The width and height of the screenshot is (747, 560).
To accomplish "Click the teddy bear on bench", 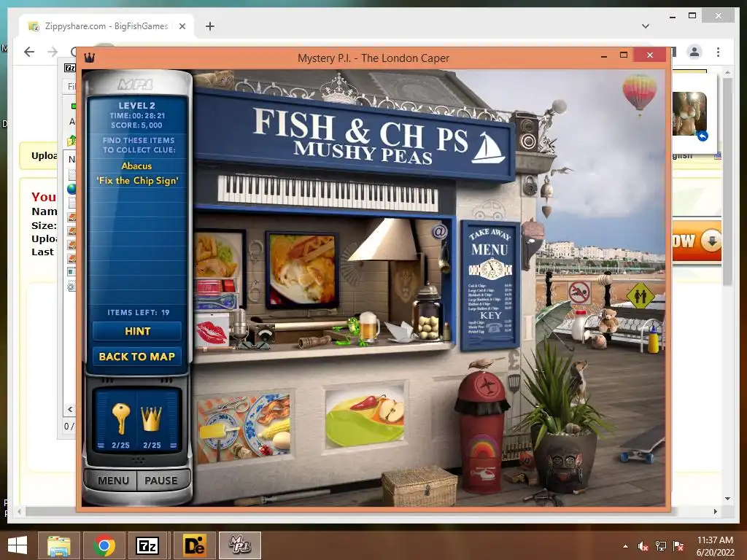I will [608, 320].
